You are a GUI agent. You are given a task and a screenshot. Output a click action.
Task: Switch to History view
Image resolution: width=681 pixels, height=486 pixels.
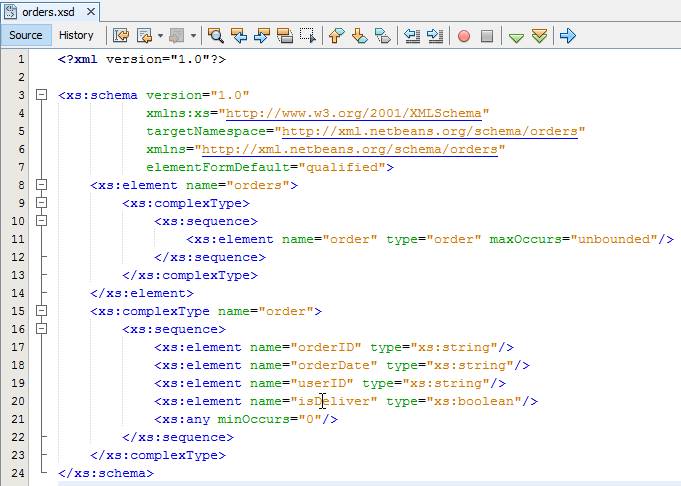(x=76, y=35)
